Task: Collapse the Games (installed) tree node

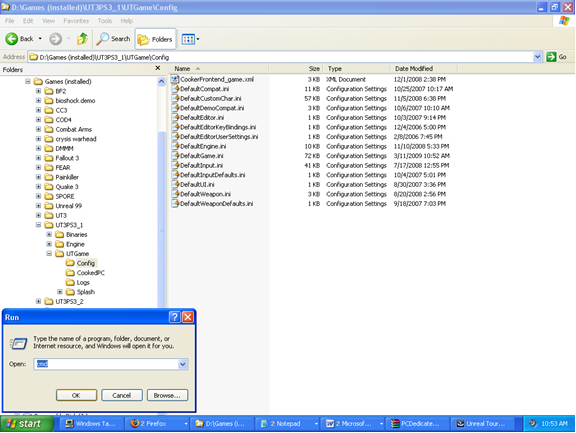Action: click(28, 81)
